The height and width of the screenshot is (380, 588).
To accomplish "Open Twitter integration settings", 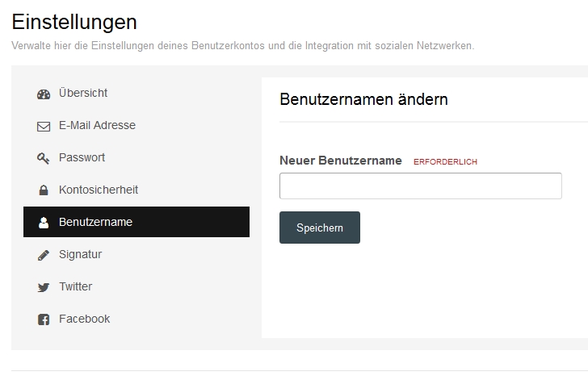I will pyautogui.click(x=75, y=286).
